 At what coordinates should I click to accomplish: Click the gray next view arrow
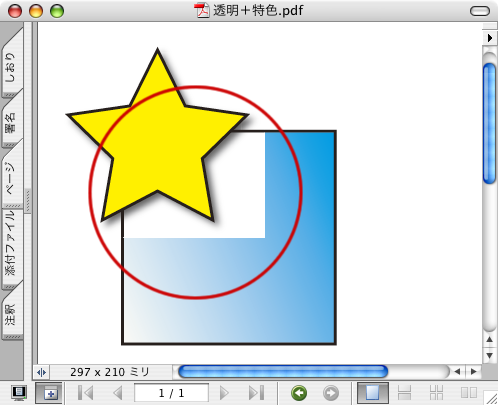331,393
